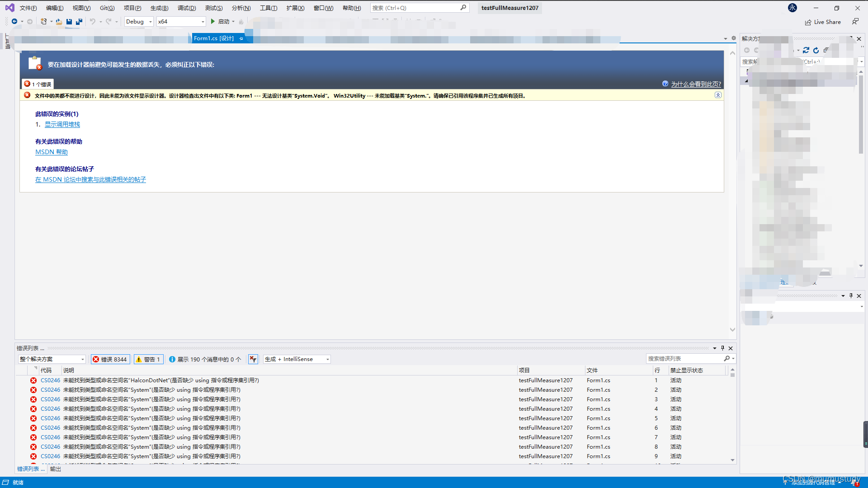The image size is (868, 488).
Task: Open the Live Share feature
Action: (x=823, y=22)
